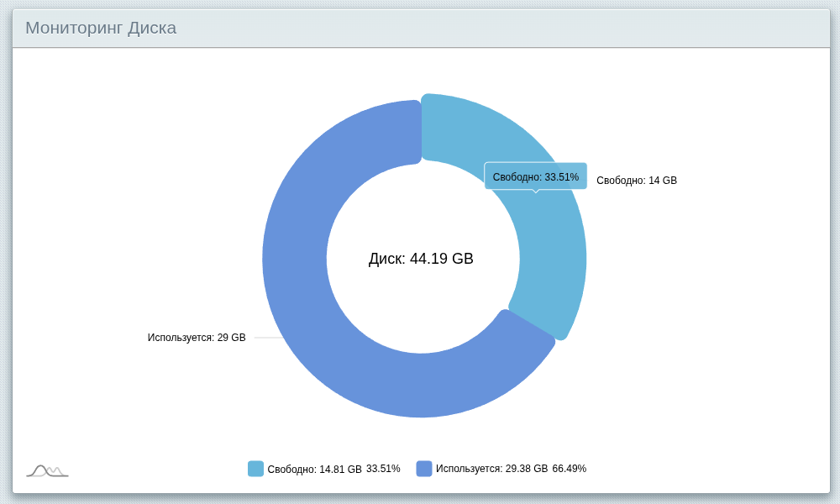Viewport: 840px width, 504px height.
Task: Click the dark blue Используется legend marker
Action: [x=424, y=469]
